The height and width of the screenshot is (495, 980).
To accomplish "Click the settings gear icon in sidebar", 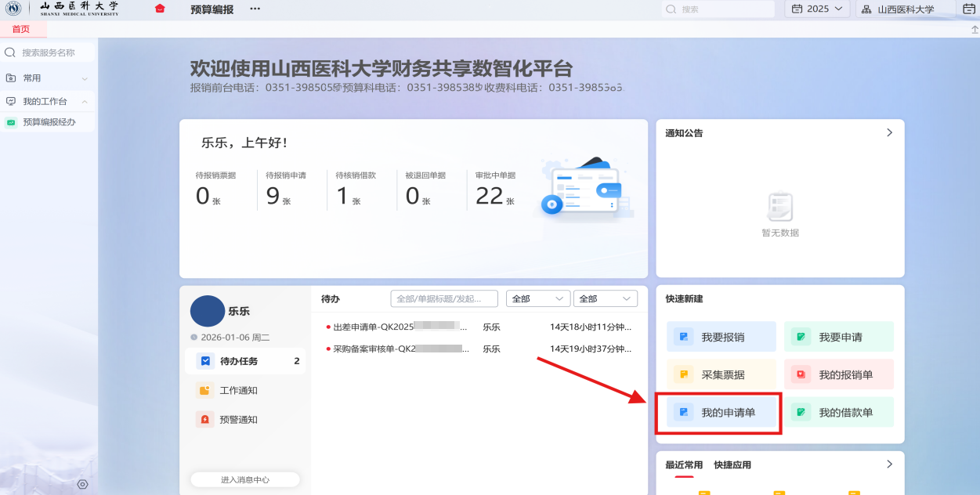I will 82,484.
